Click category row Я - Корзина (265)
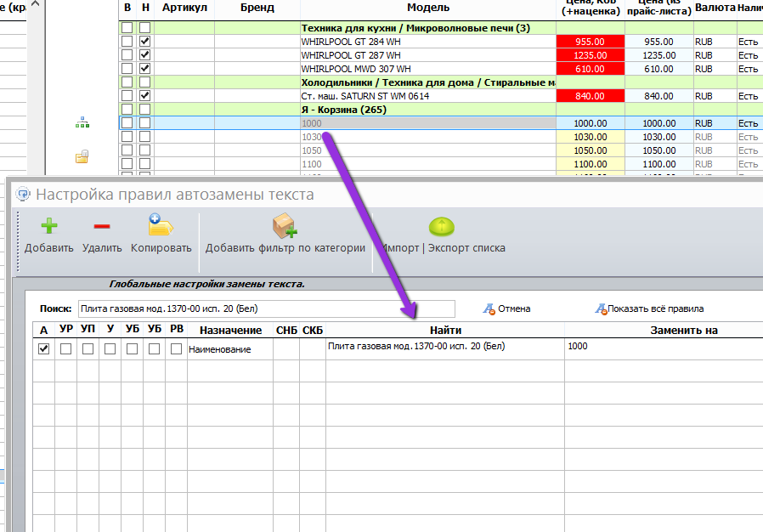This screenshot has height=532, width=763. tap(440, 110)
